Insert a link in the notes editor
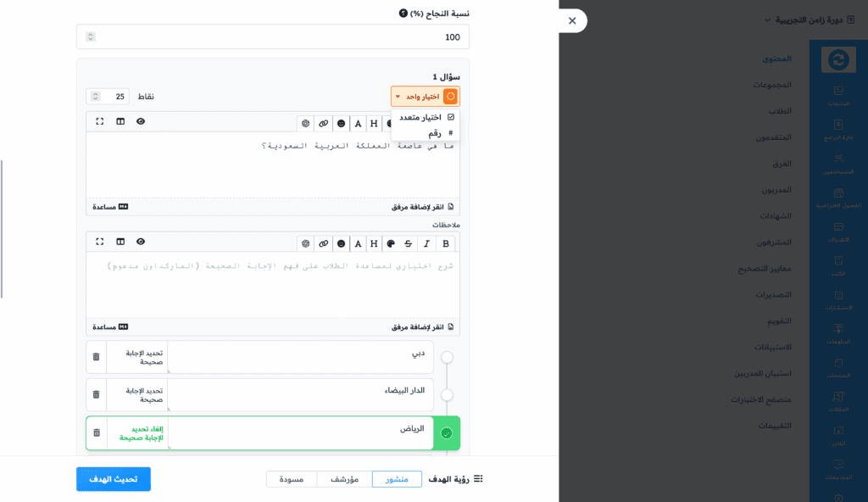The width and height of the screenshot is (868, 502). pyautogui.click(x=323, y=244)
